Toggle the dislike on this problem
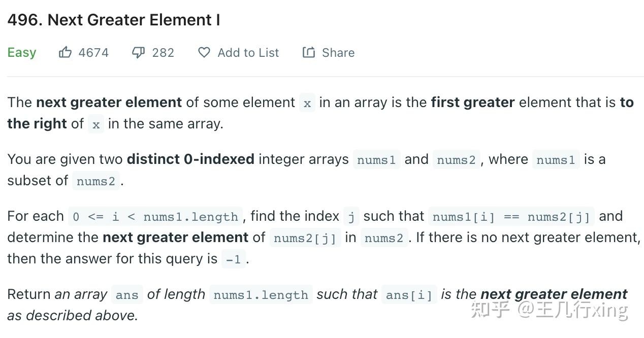Image resolution: width=644 pixels, height=338 pixels. tap(138, 52)
